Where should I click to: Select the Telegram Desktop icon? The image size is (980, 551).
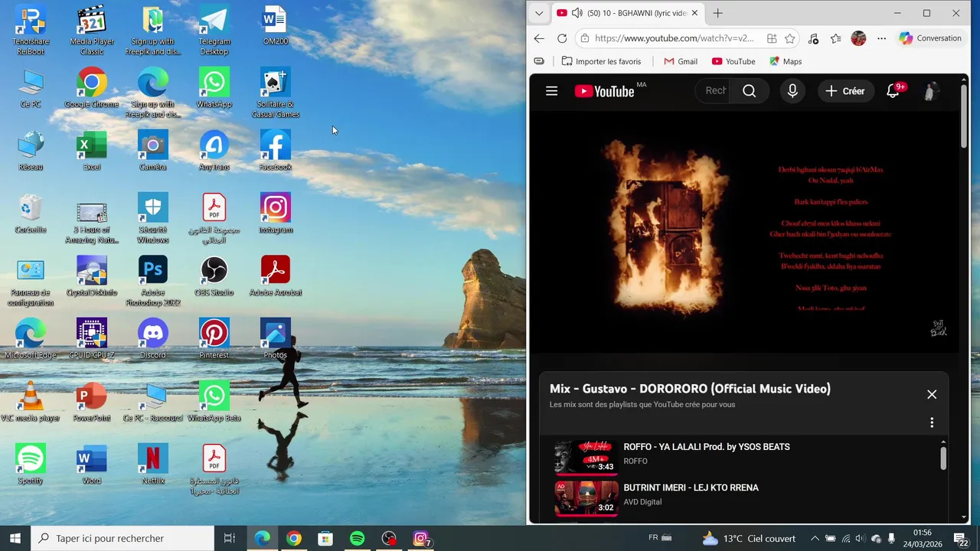coord(214,31)
